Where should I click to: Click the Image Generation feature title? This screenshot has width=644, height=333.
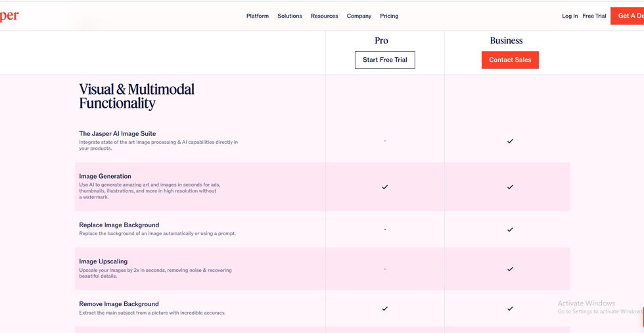pos(105,176)
